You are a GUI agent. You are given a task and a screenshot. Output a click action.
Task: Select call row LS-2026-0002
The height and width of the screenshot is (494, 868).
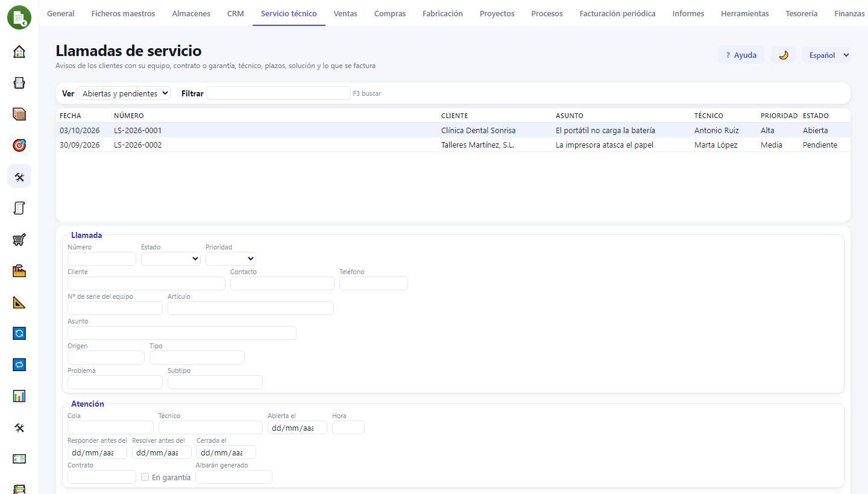point(453,145)
